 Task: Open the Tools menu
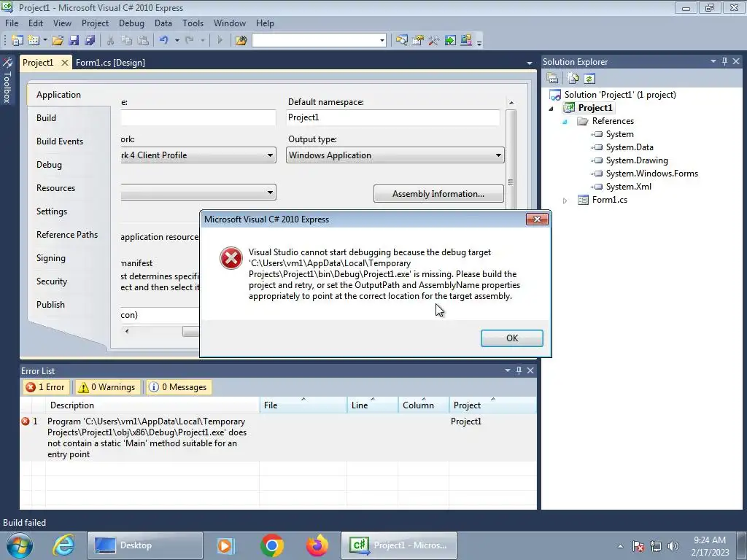pos(193,23)
